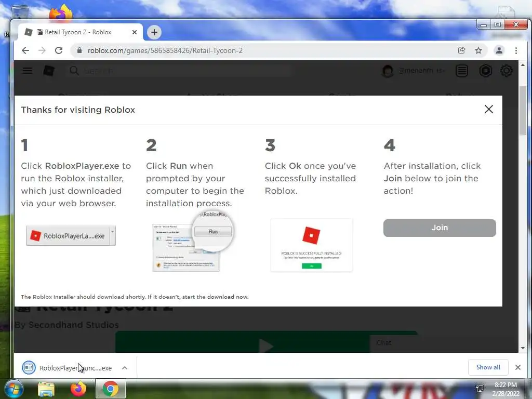The height and width of the screenshot is (399, 532).
Task: Click the Roblox search magnifier
Action: tap(74, 71)
